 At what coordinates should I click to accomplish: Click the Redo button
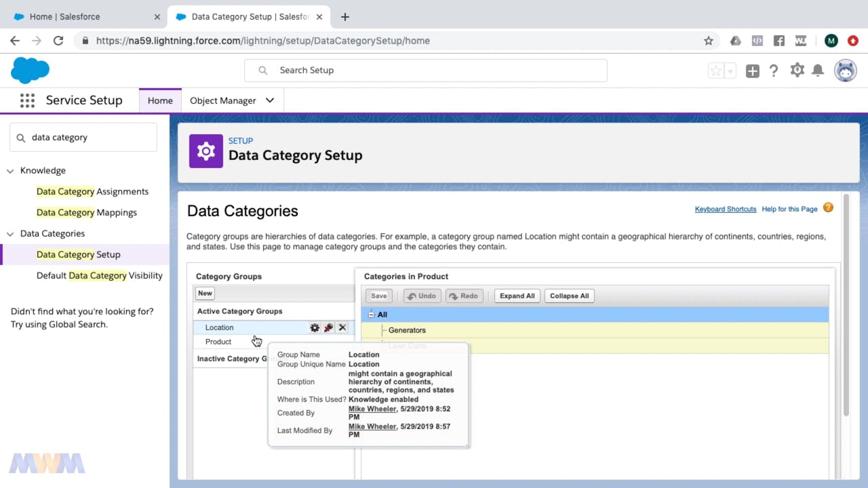[x=464, y=296]
